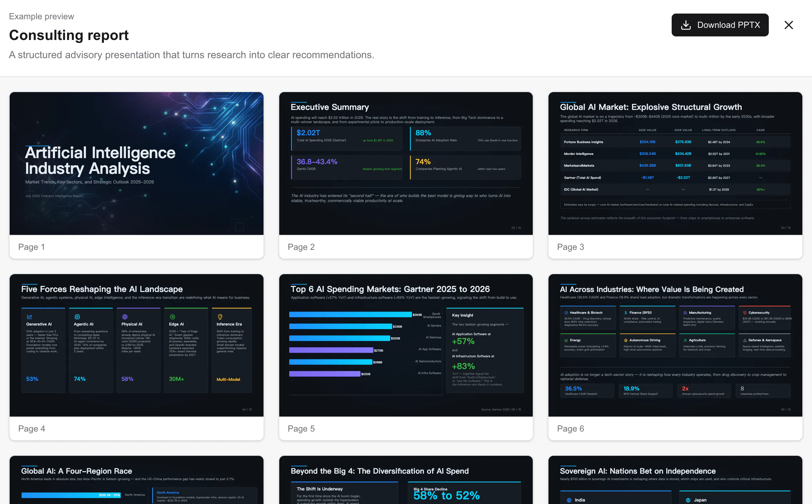Click the Page 1 label

[31, 247]
